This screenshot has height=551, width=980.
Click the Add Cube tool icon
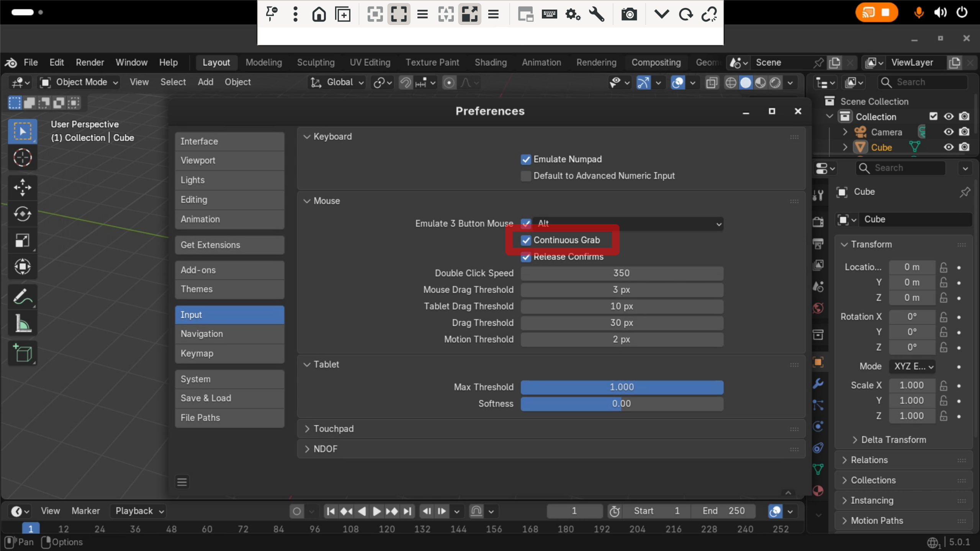[x=22, y=353]
